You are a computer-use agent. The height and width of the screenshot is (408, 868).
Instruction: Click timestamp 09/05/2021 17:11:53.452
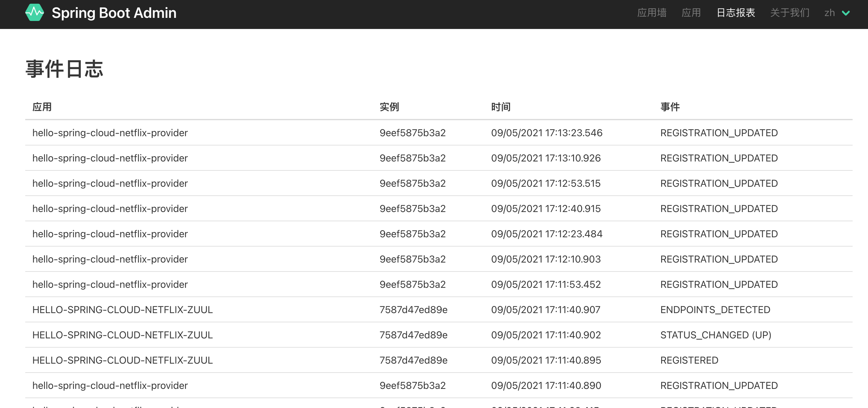click(546, 284)
